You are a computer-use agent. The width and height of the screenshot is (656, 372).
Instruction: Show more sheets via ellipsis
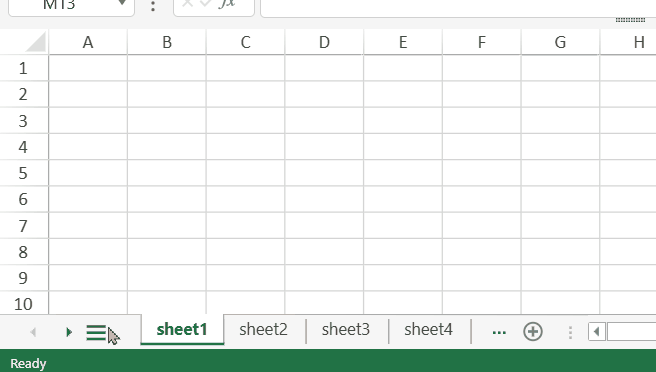499,332
